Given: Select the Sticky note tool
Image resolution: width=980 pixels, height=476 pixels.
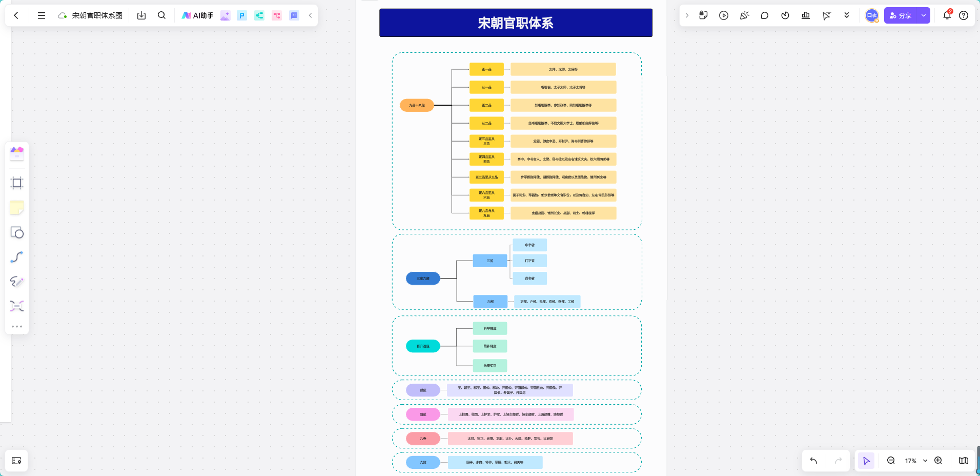Looking at the screenshot, I should click(17, 208).
